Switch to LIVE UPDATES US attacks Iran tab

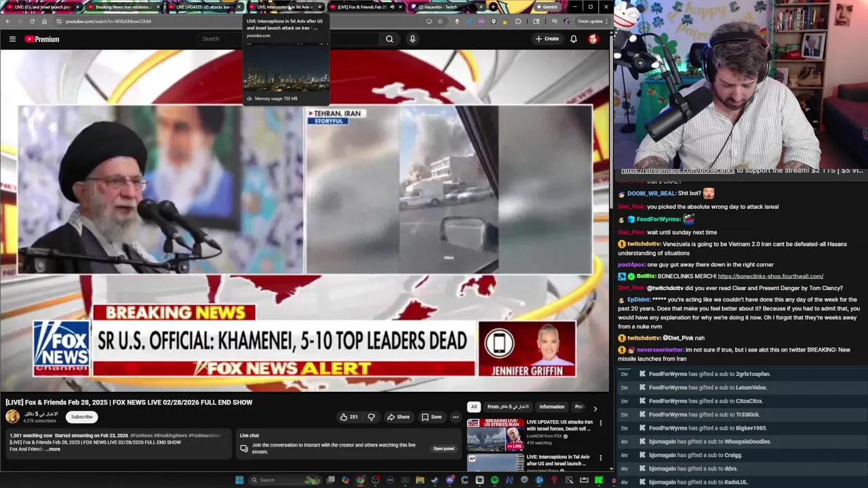(x=203, y=7)
